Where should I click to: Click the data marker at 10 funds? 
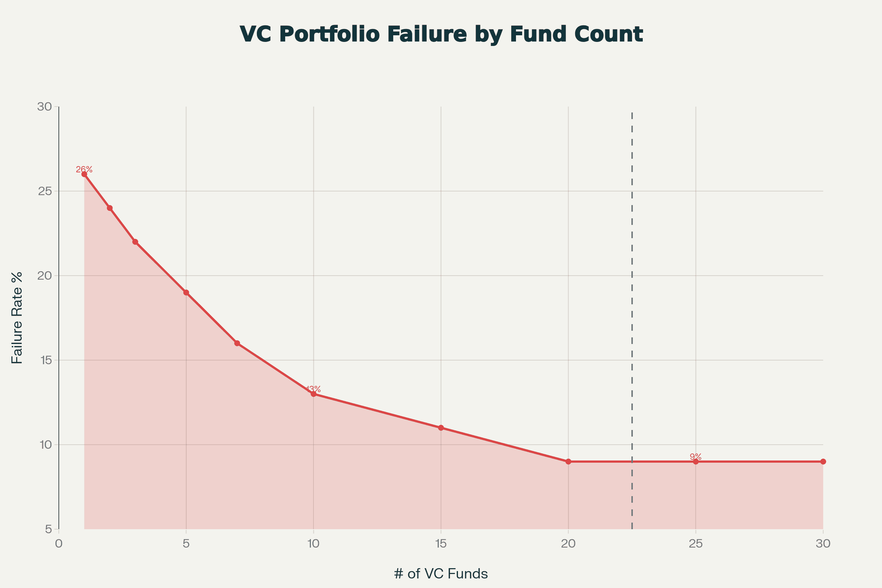pyautogui.click(x=313, y=394)
